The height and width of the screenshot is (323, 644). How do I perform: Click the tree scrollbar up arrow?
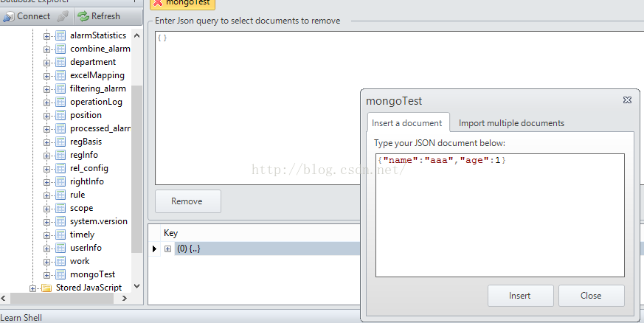pos(136,35)
